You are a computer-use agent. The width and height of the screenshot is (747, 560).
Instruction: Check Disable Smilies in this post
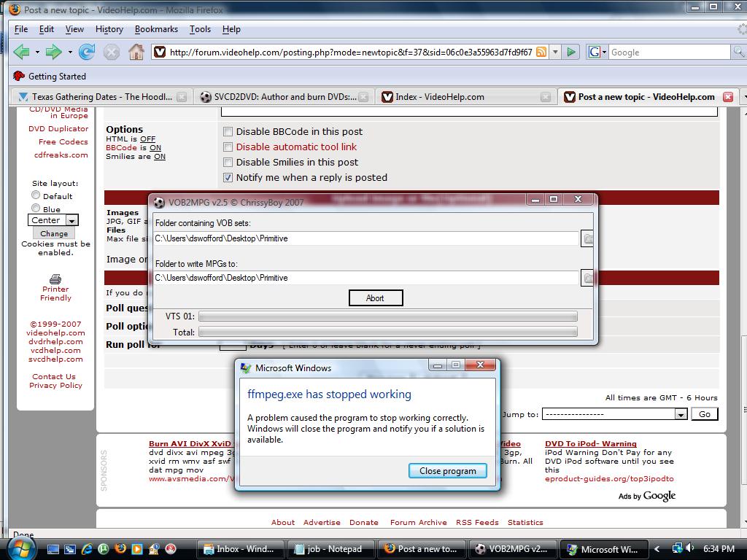pyautogui.click(x=228, y=163)
